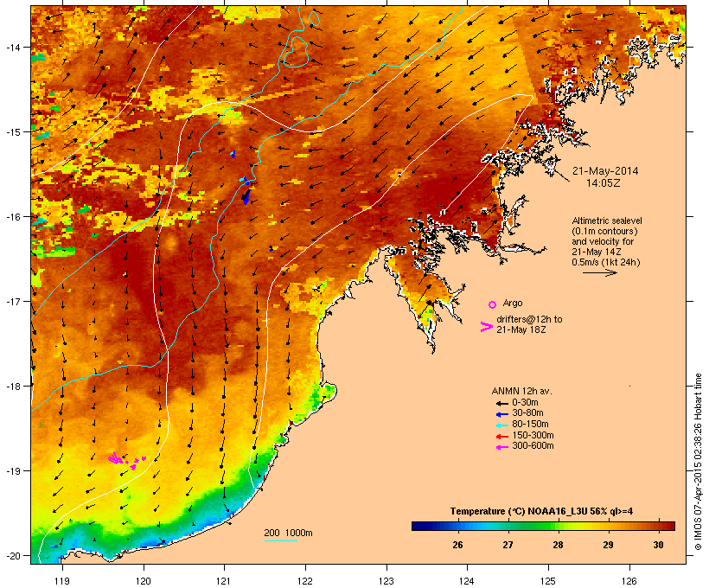The width and height of the screenshot is (709, 588).
Task: Click the colorbar tick value 28
Action: 558,545
